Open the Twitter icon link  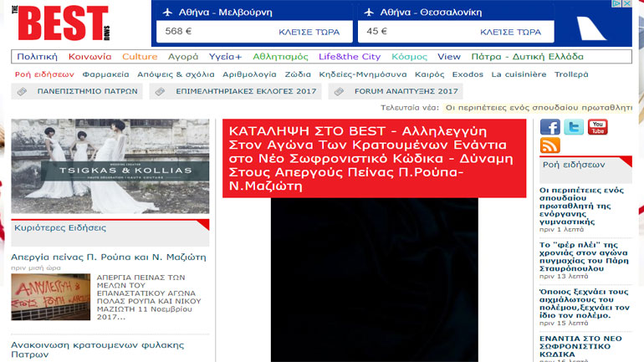(x=574, y=127)
